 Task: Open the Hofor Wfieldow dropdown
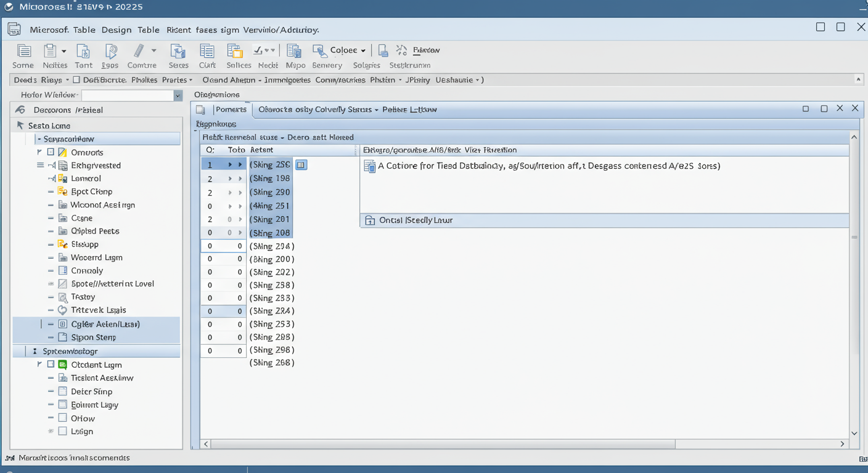coord(178,95)
